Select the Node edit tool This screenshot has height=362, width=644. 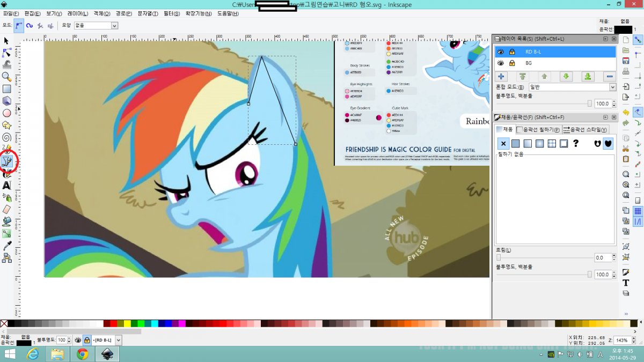tap(7, 53)
